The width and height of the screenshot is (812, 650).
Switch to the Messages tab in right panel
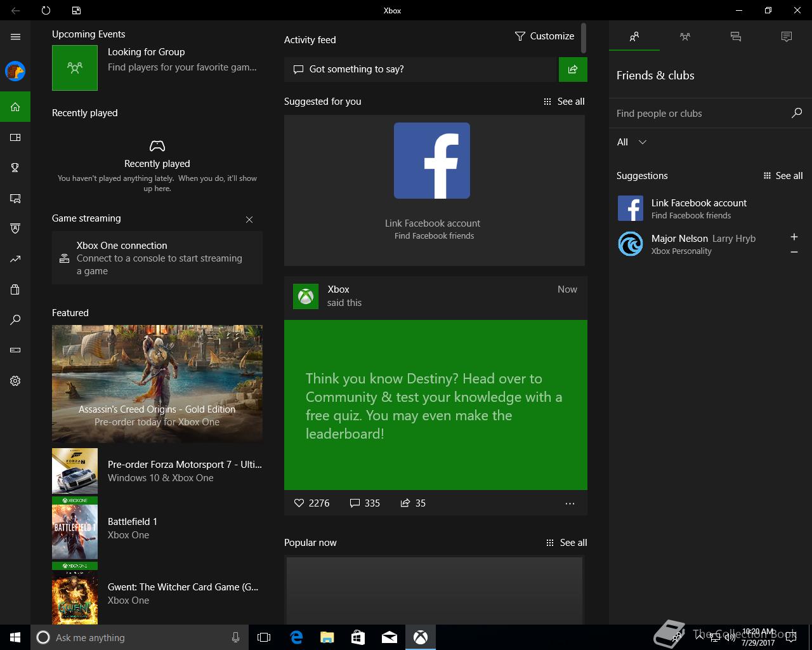(x=736, y=37)
